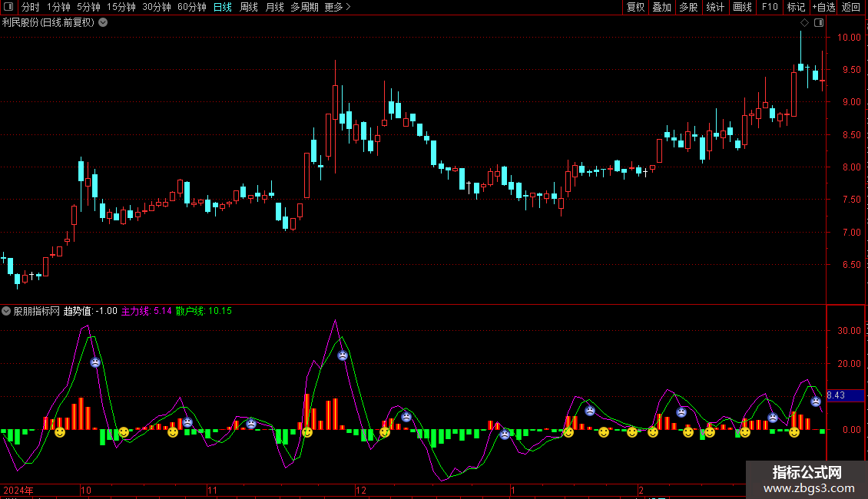
Task: Click the 趋势值: -1.00 readout
Action: click(90, 311)
